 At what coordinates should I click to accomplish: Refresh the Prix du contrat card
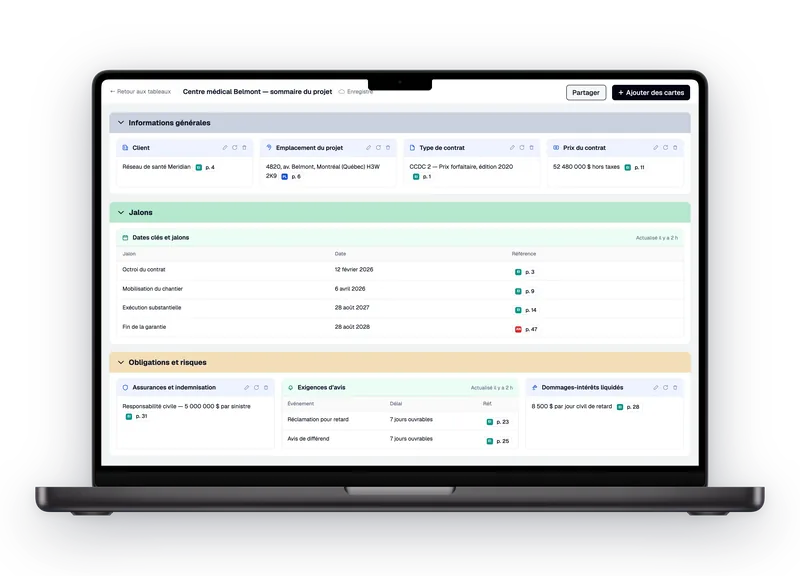pyautogui.click(x=665, y=147)
